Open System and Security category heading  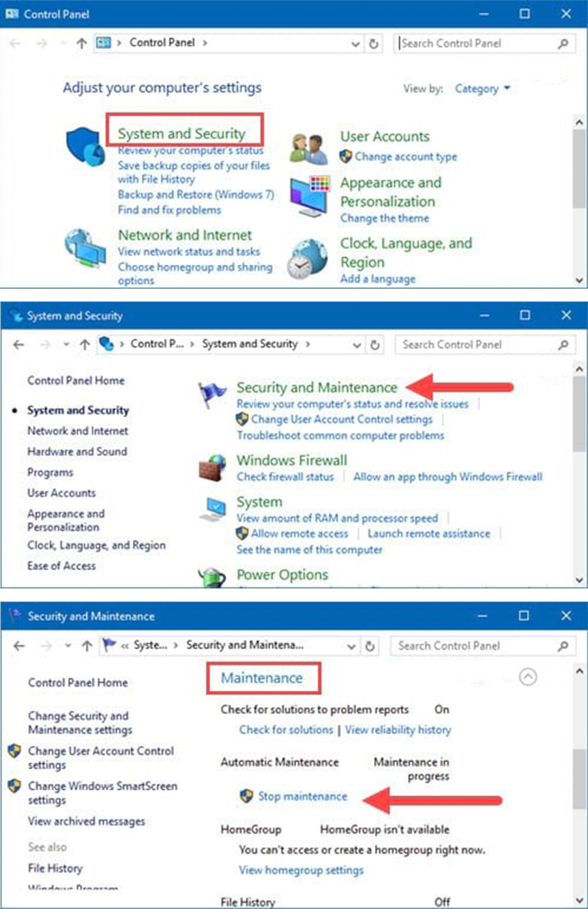tap(181, 134)
